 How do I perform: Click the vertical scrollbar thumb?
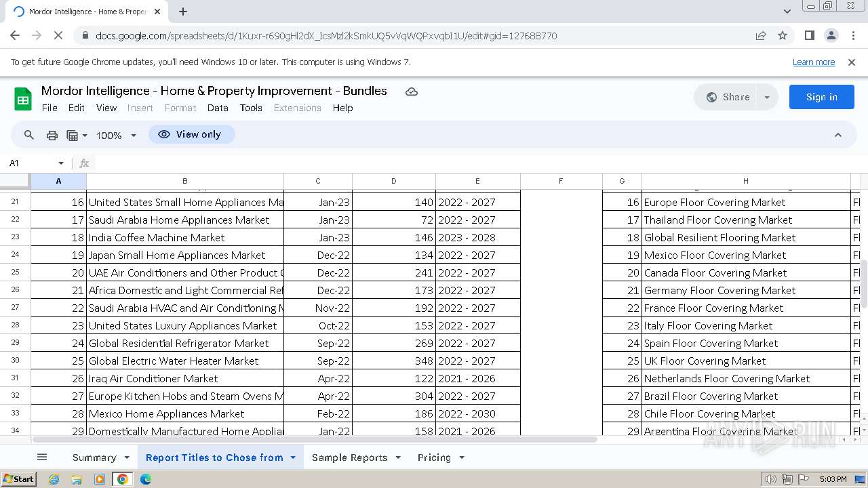(x=864, y=283)
